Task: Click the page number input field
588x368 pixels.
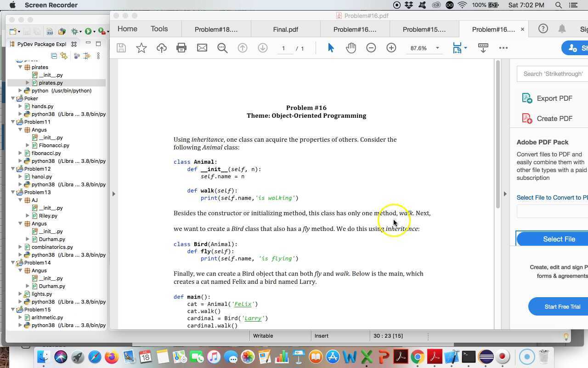Action: click(x=283, y=48)
